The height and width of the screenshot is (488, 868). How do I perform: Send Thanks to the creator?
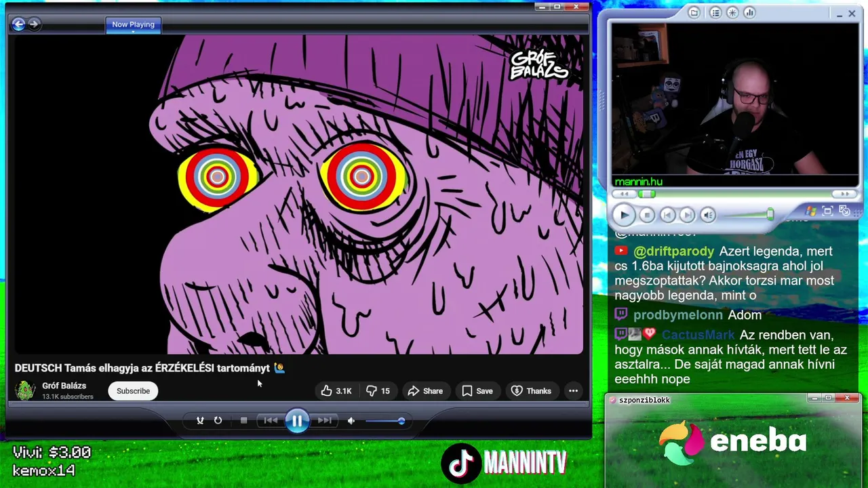coord(531,391)
